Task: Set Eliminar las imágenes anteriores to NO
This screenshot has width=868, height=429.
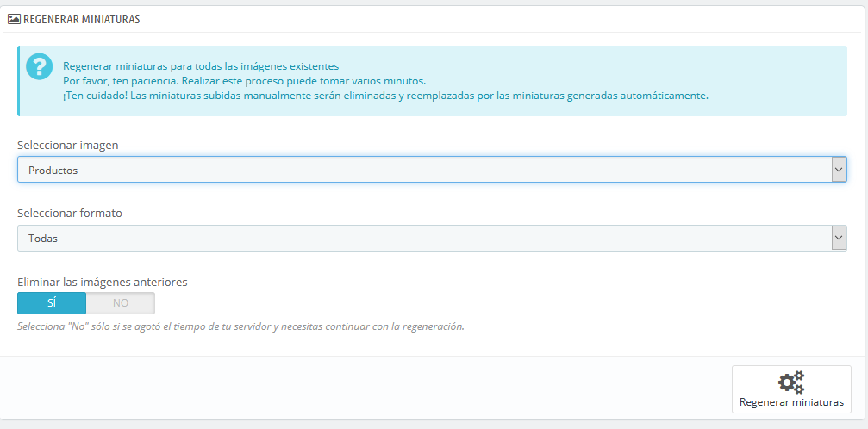Action: (x=121, y=302)
